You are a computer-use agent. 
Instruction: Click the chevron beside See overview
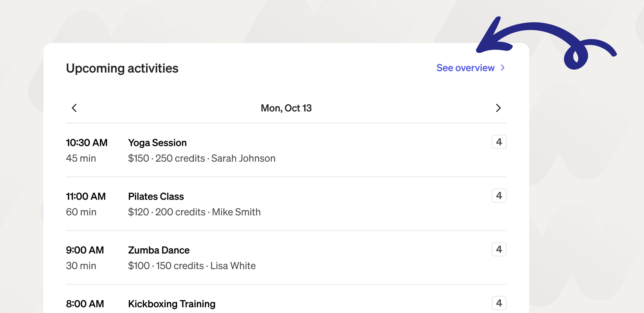503,68
